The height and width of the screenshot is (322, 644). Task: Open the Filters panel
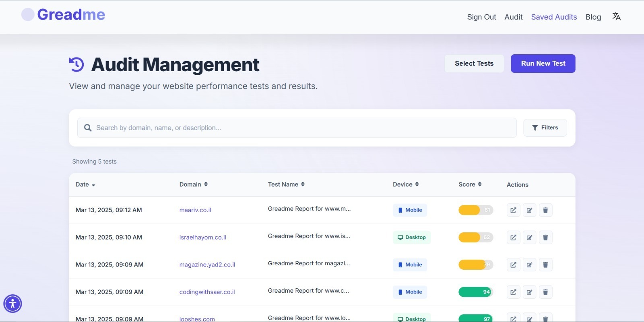545,128
